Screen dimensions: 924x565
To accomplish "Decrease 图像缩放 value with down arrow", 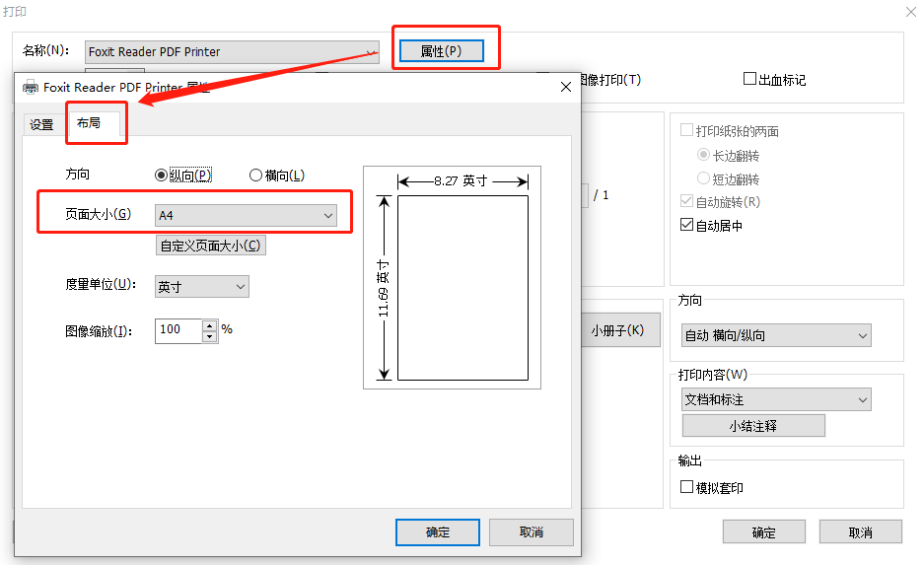I will coord(210,336).
